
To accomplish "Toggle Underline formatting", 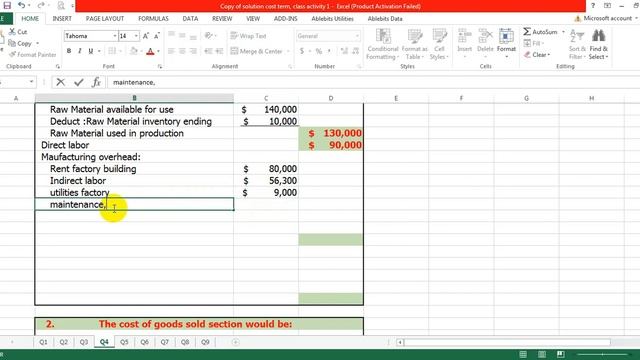I will point(91,51).
